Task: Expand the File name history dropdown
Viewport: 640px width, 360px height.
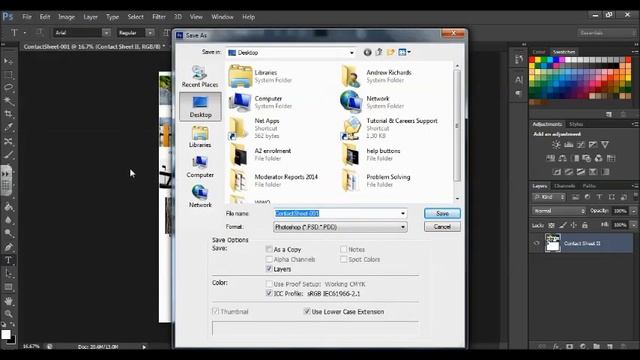Action: click(x=403, y=213)
